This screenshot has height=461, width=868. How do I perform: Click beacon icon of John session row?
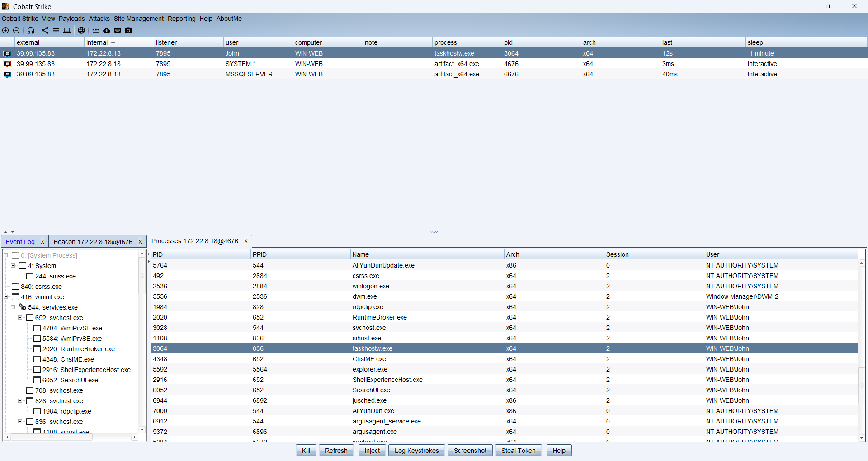pos(7,53)
